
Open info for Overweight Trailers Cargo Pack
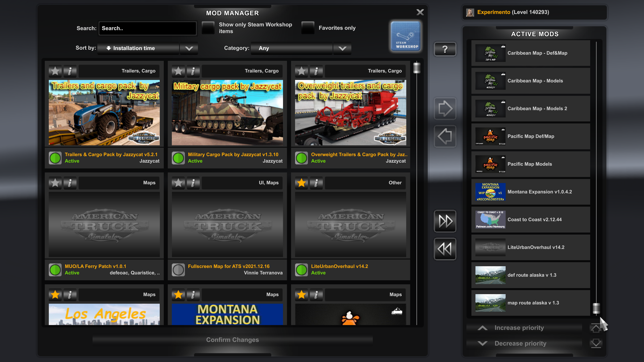coord(316,71)
